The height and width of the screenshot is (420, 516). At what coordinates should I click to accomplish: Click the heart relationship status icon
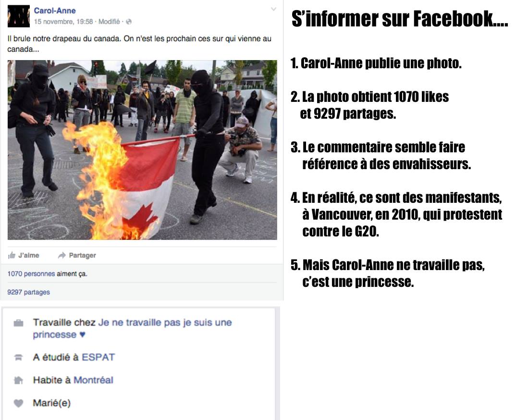[x=18, y=403]
